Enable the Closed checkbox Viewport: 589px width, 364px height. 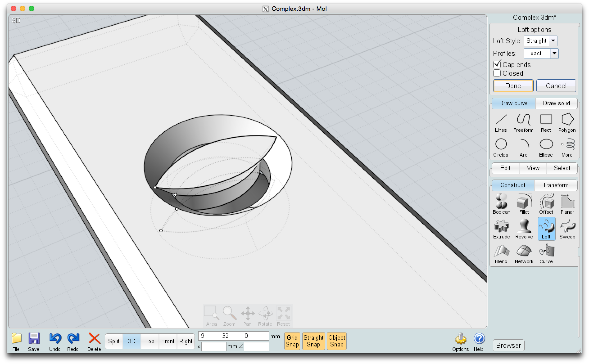coord(497,73)
